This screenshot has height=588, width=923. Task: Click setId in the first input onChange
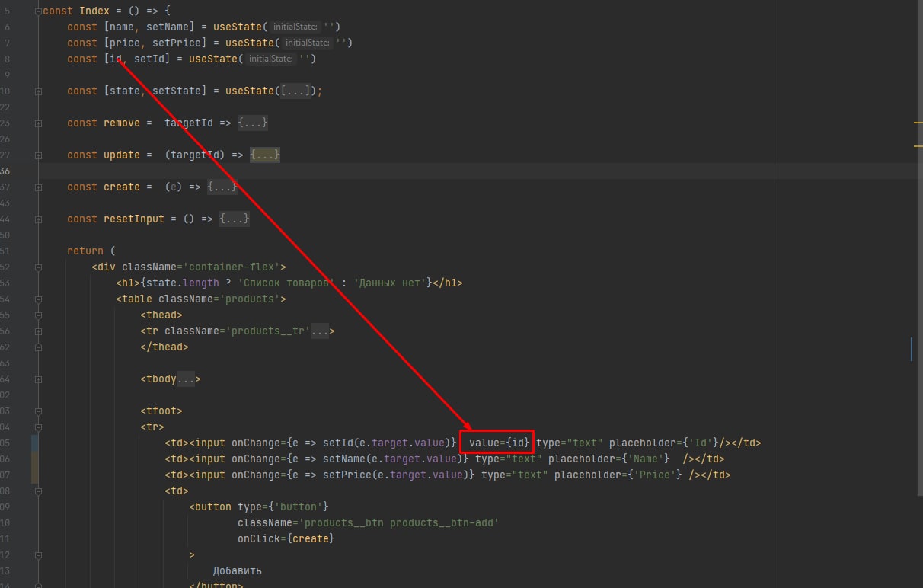coord(338,443)
